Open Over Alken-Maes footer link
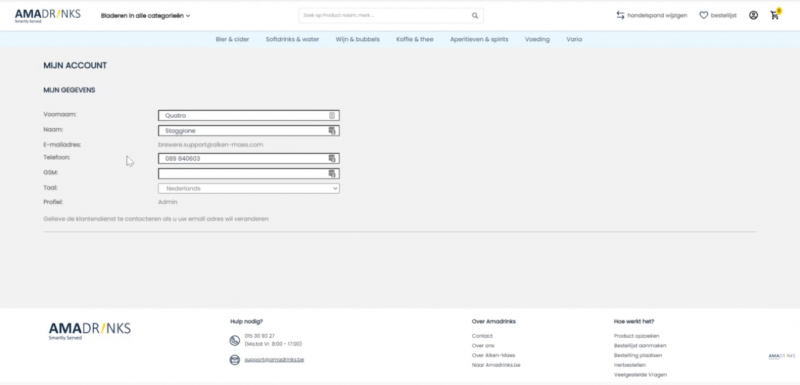Image resolution: width=800 pixels, height=385 pixels. click(493, 355)
